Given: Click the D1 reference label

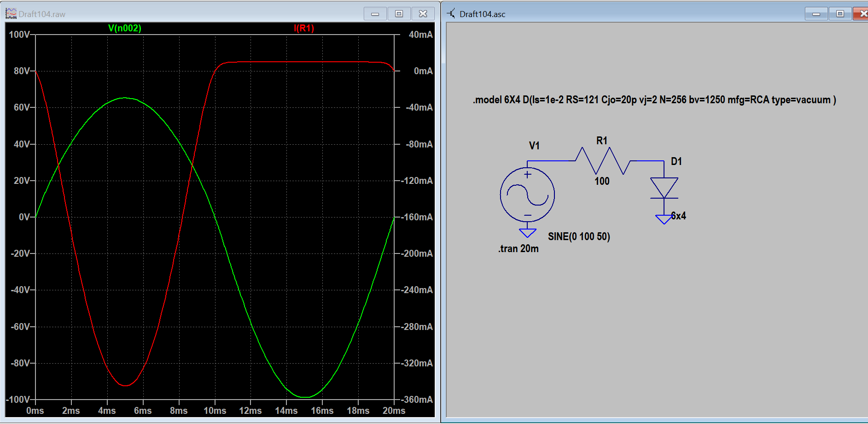Looking at the screenshot, I should (676, 161).
